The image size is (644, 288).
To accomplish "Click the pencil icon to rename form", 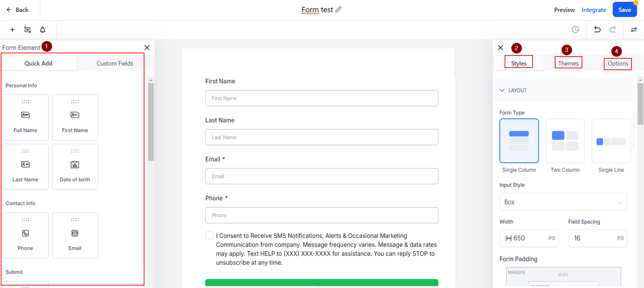I will click(x=338, y=10).
